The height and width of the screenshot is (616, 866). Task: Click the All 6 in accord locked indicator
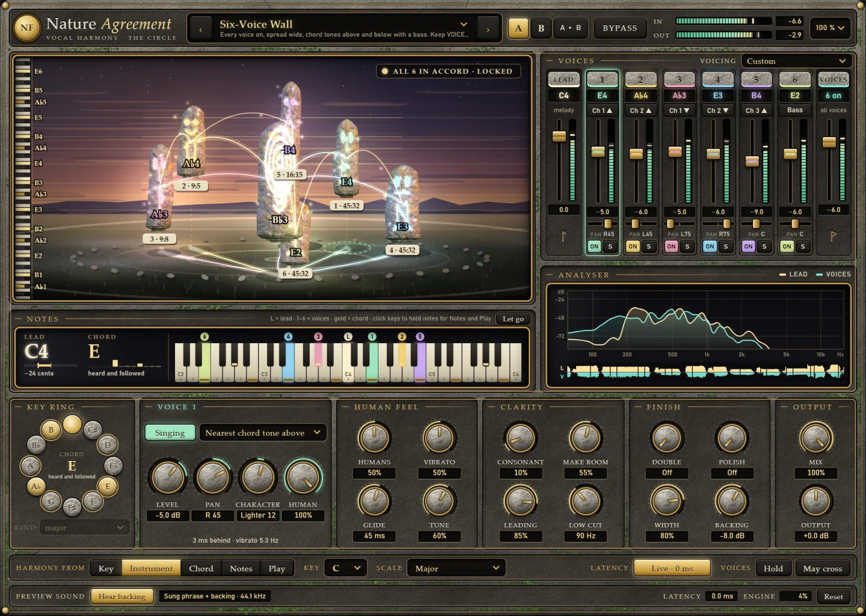[448, 71]
